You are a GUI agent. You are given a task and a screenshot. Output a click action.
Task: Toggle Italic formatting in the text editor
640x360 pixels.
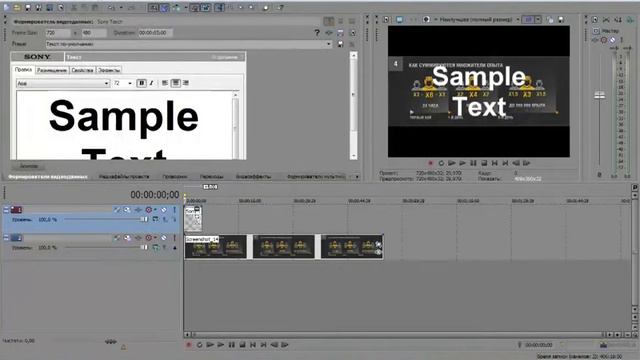click(x=152, y=83)
